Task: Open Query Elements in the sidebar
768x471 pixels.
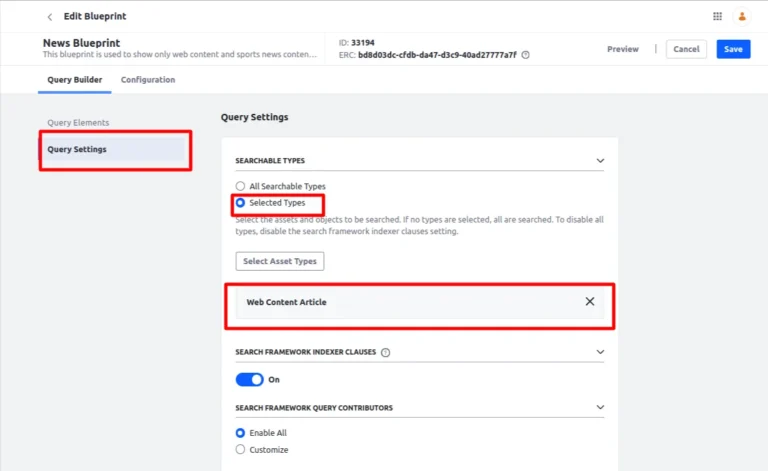Action: point(78,122)
